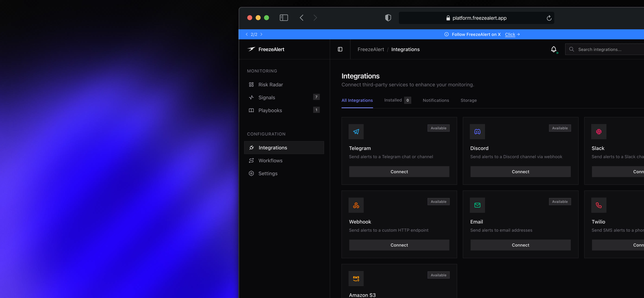Toggle the browser sidebar panel icon

point(284,18)
